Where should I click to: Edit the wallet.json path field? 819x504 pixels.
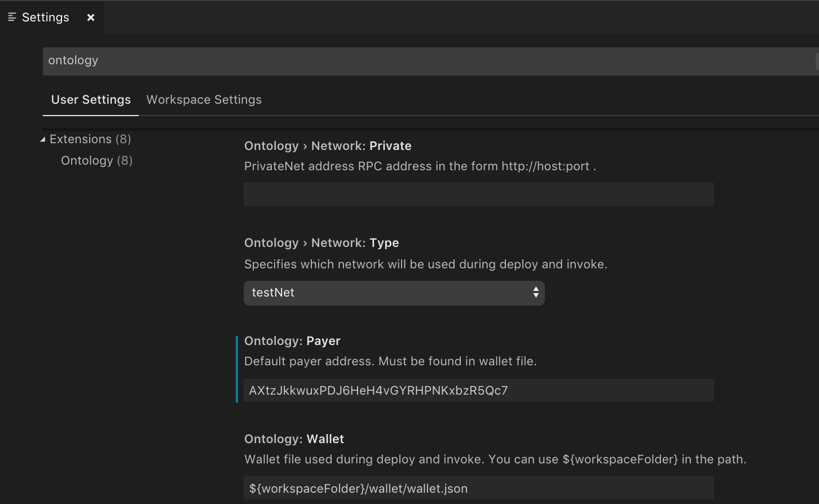click(x=478, y=488)
